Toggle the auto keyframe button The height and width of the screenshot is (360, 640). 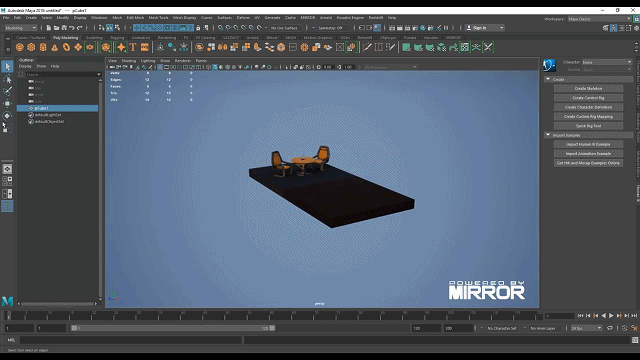[x=624, y=328]
